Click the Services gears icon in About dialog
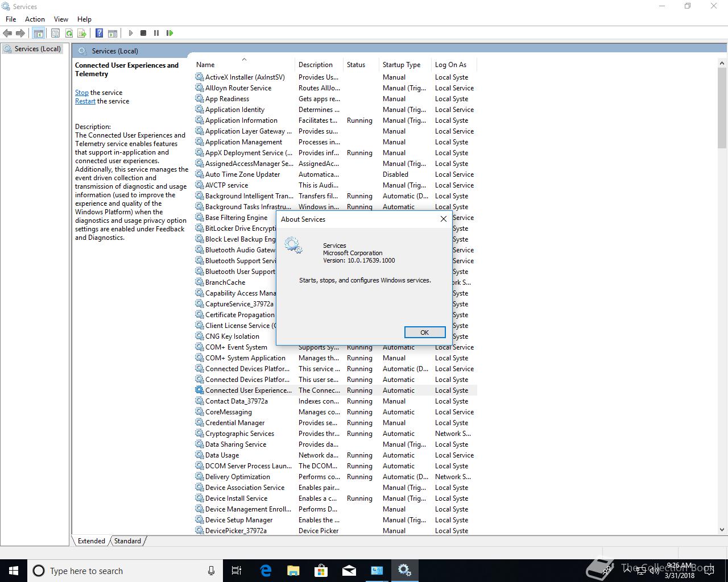The width and height of the screenshot is (728, 582). point(293,246)
